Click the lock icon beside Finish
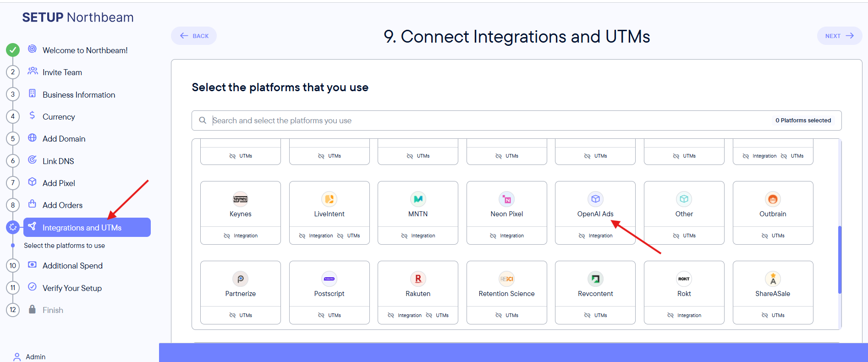 coord(32,309)
